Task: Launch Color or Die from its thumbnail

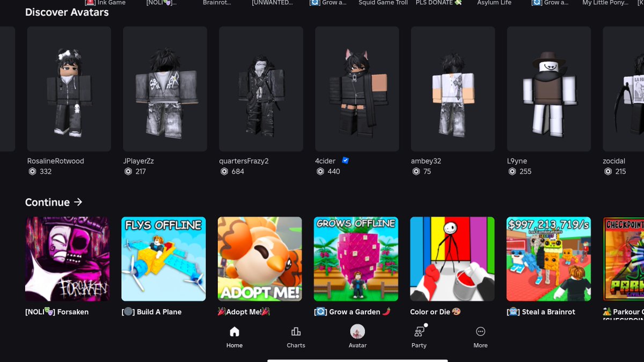Action: pyautogui.click(x=452, y=258)
